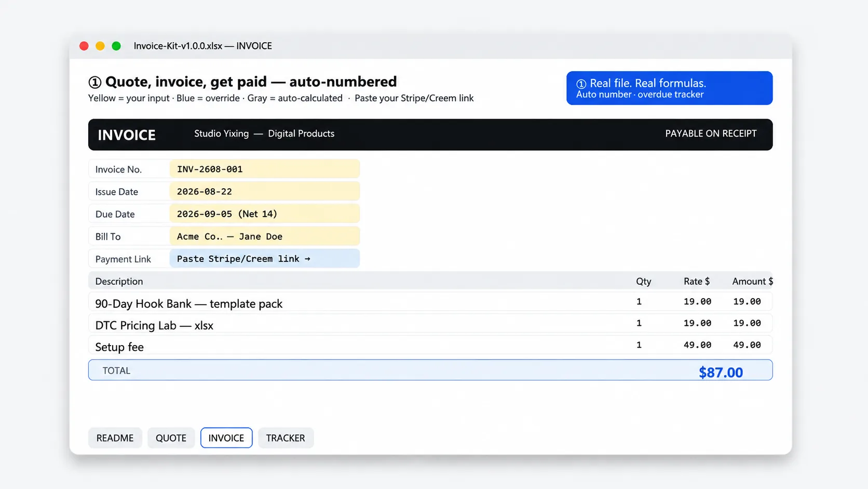Click the INVOICE title in the black header band
The image size is (868, 489).
(x=127, y=135)
